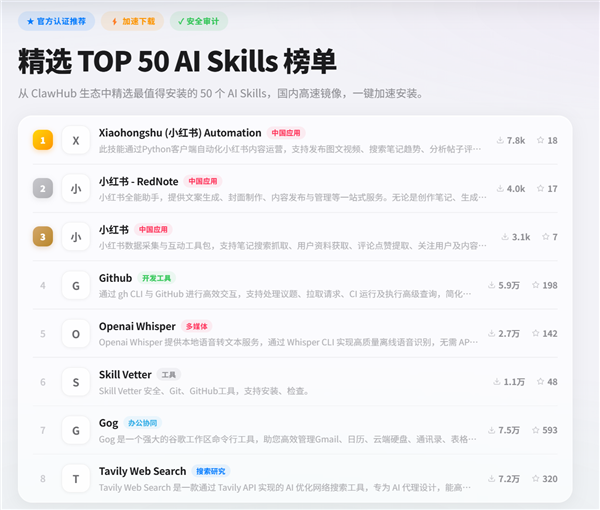The width and height of the screenshot is (600, 510).
Task: Click the rank number 4
Action: click(x=43, y=285)
